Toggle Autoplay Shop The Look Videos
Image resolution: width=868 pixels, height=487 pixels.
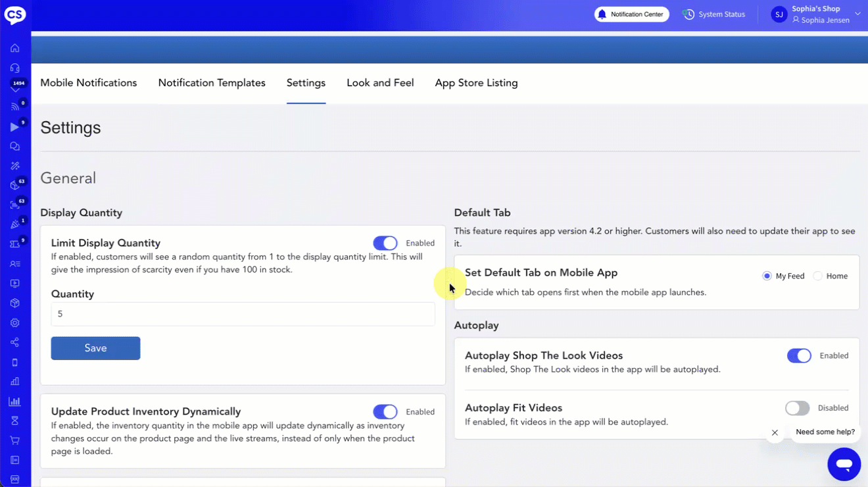[799, 356]
